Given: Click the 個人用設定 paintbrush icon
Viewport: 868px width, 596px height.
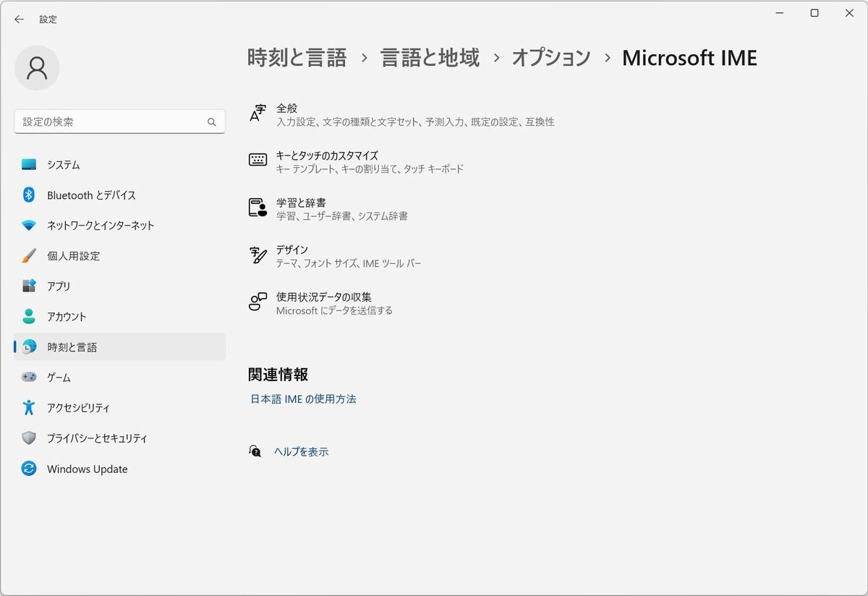Looking at the screenshot, I should [29, 256].
